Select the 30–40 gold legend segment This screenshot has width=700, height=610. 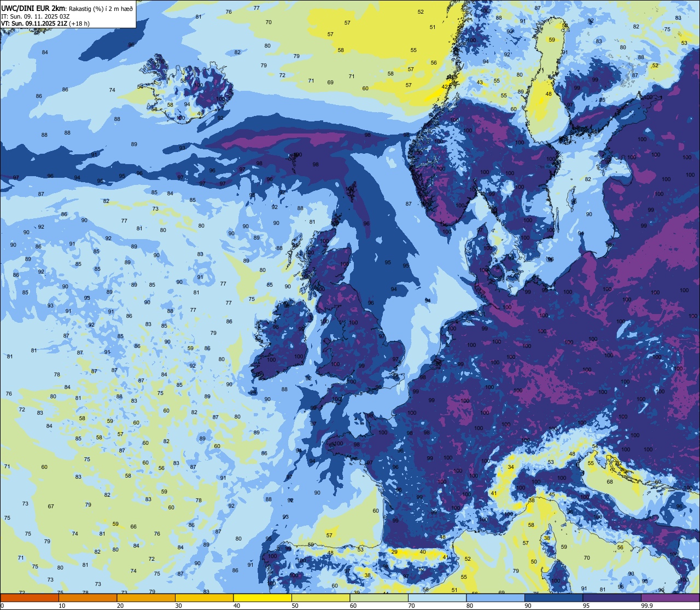pos(205,597)
